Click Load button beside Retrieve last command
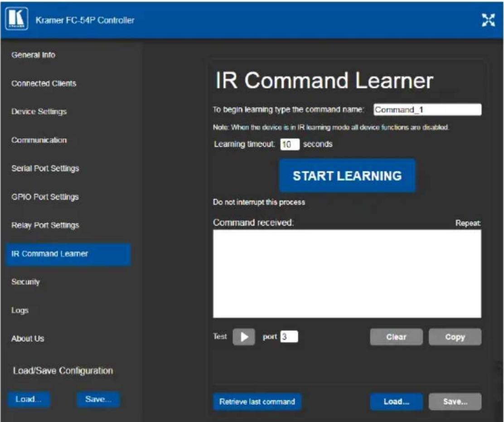Image resolution: width=504 pixels, height=422 pixels. [396, 402]
